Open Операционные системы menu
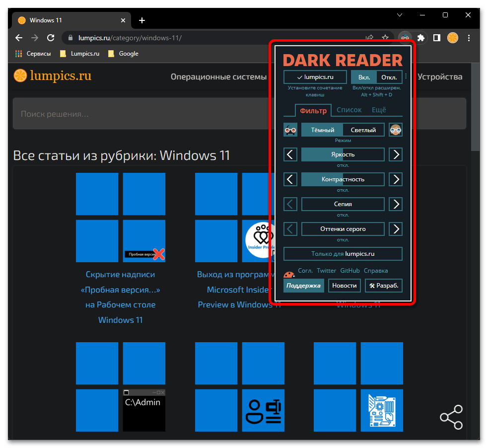This screenshot has height=448, width=488. [x=218, y=77]
